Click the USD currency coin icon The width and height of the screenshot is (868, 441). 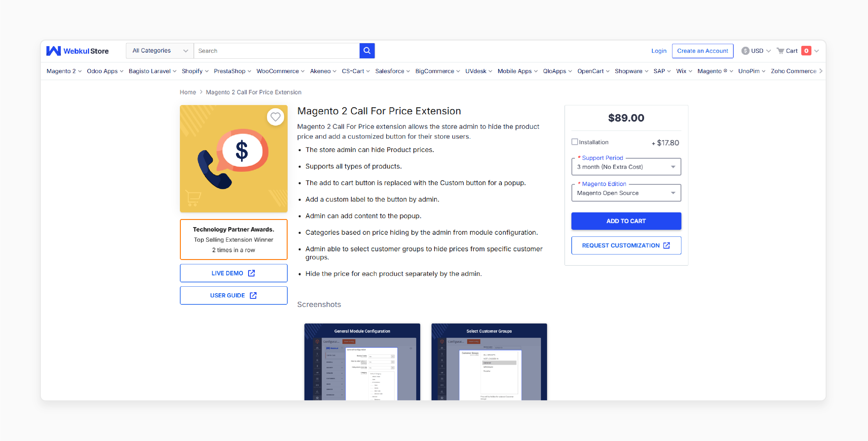click(745, 51)
